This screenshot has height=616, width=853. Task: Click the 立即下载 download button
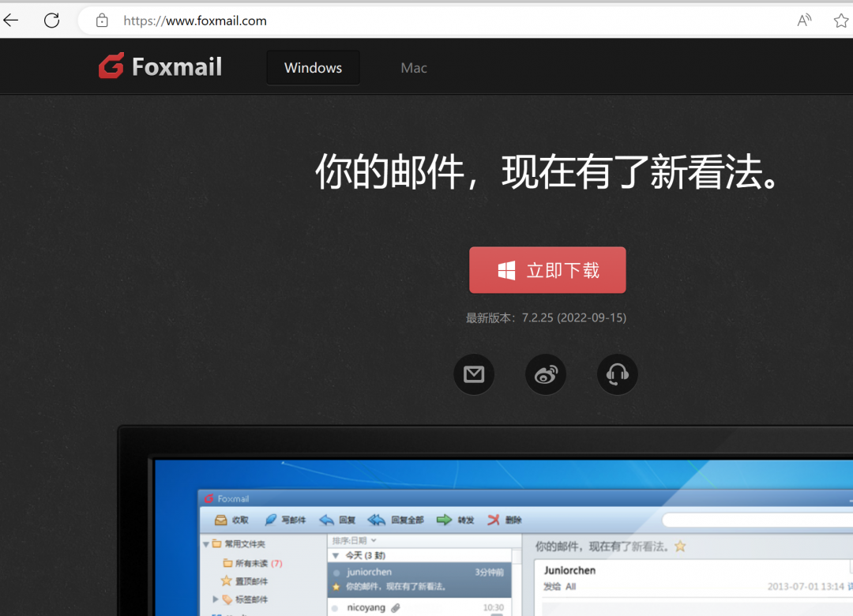[547, 270]
